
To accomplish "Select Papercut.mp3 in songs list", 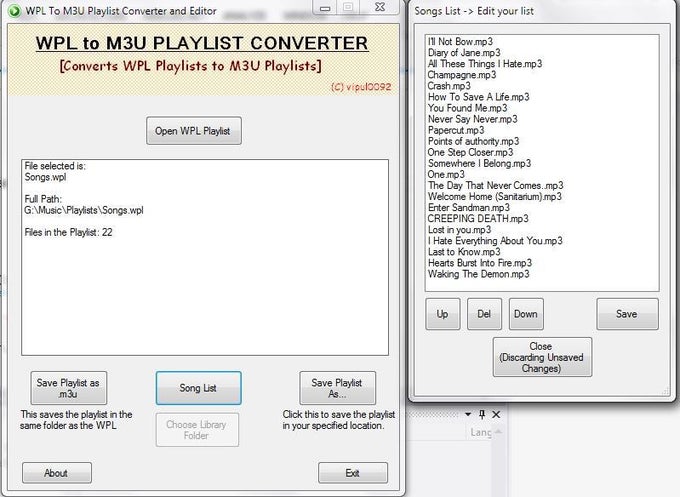I will coord(456,130).
